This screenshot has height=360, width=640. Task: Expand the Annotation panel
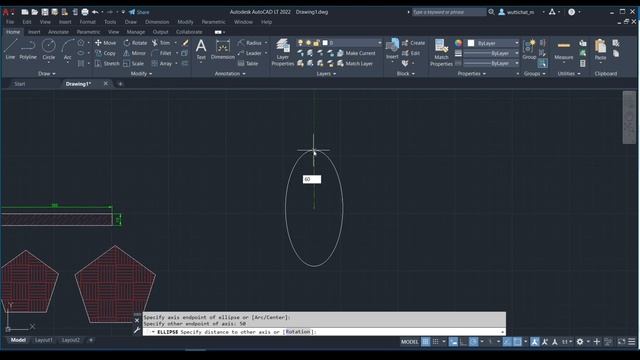[x=230, y=74]
